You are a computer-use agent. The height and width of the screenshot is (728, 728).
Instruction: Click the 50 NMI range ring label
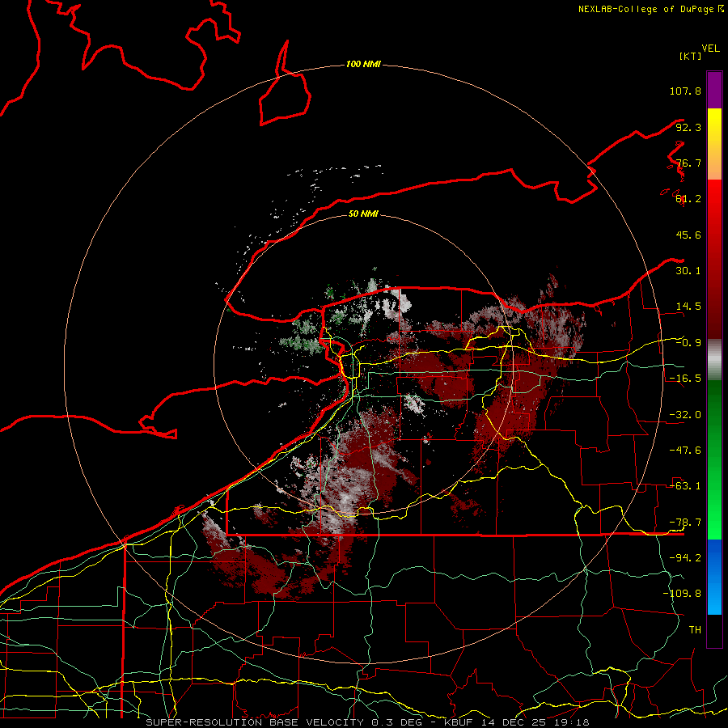click(x=363, y=214)
